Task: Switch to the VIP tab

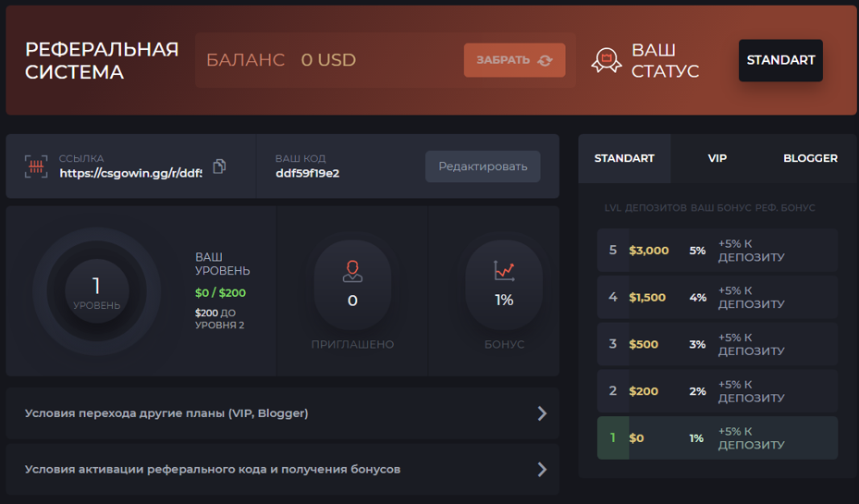Action: click(x=718, y=158)
